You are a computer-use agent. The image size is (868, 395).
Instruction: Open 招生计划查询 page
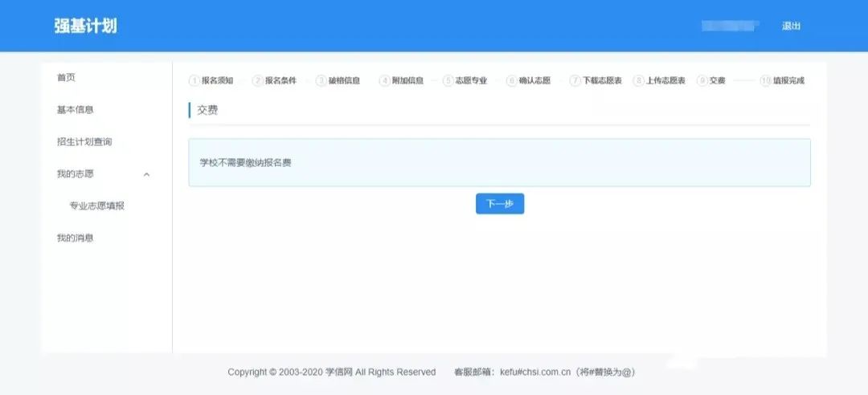coord(84,142)
